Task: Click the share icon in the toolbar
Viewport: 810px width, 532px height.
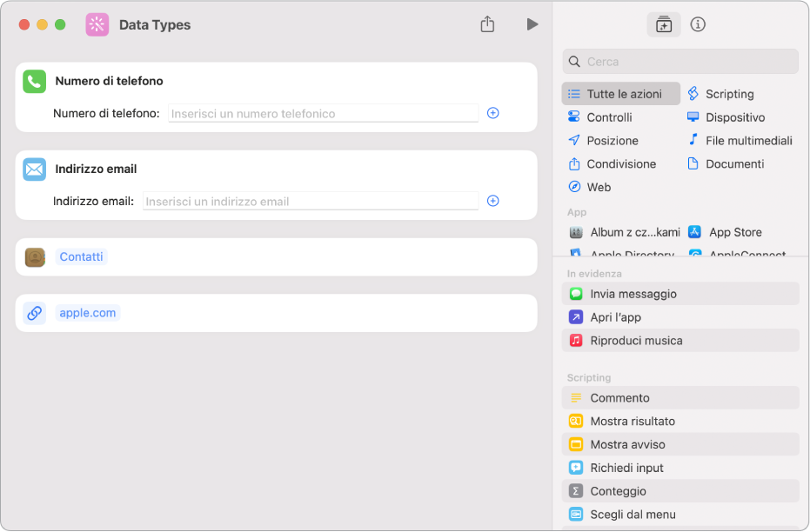Action: (487, 24)
